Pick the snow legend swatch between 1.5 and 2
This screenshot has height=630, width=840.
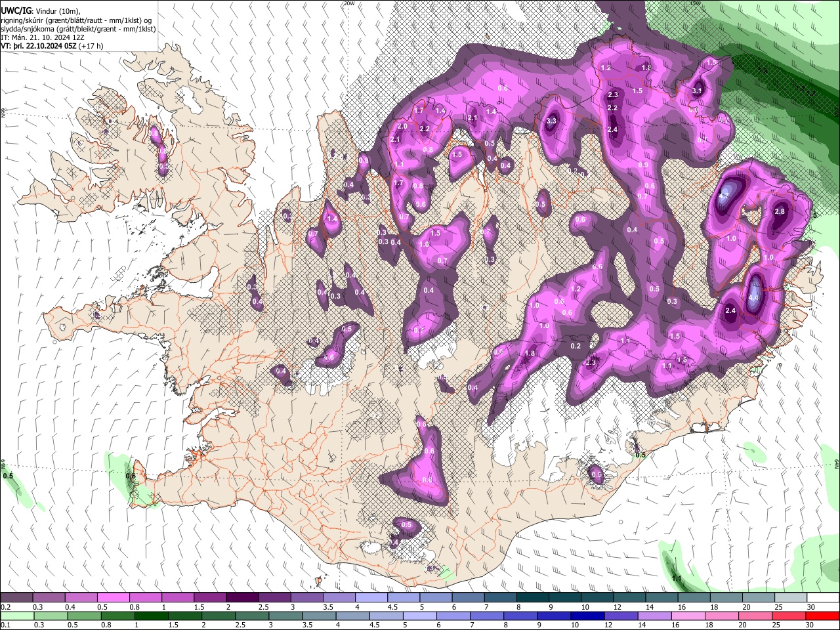210,598
